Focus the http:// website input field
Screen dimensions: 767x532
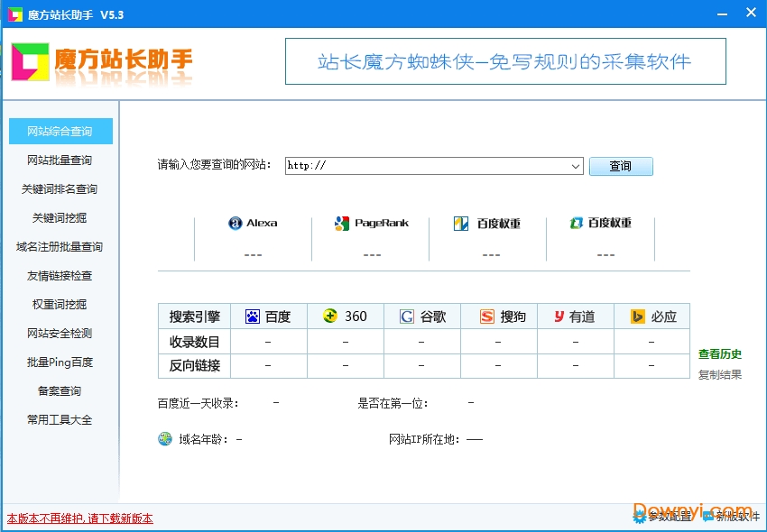(x=428, y=166)
